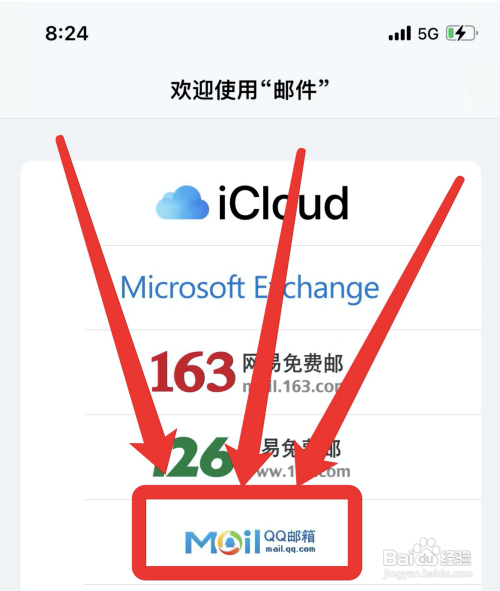Select the iCloud mail account option

(251, 204)
